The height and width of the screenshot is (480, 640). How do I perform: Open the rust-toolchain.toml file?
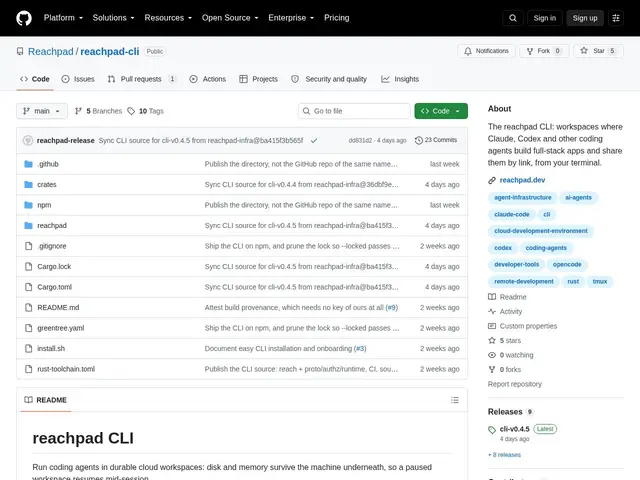tap(66, 369)
